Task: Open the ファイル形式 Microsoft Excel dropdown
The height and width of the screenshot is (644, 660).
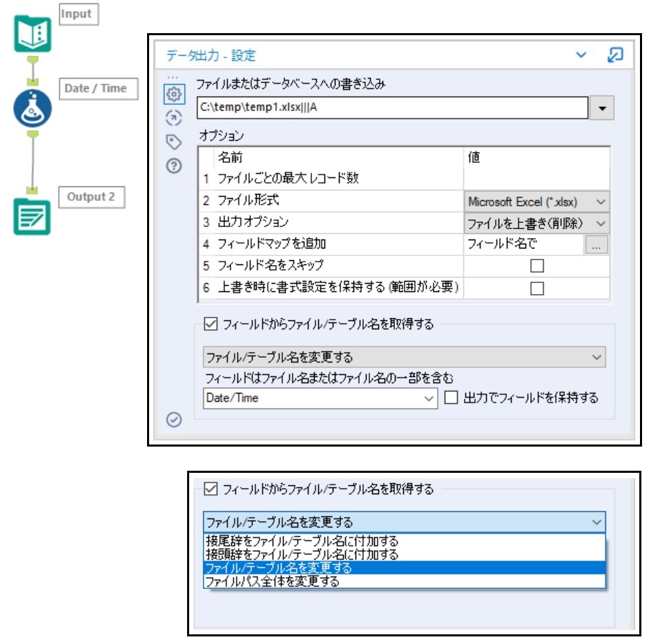Action: click(x=536, y=202)
